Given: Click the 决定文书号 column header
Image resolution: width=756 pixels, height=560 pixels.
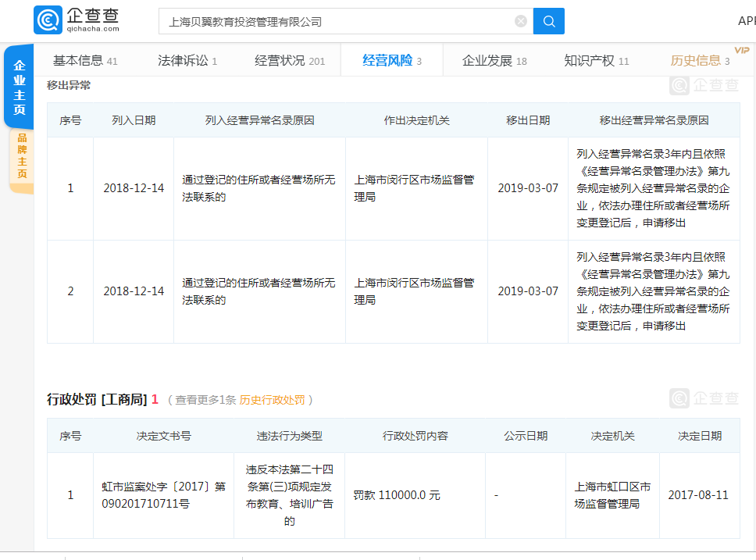Looking at the screenshot, I should 163,436.
